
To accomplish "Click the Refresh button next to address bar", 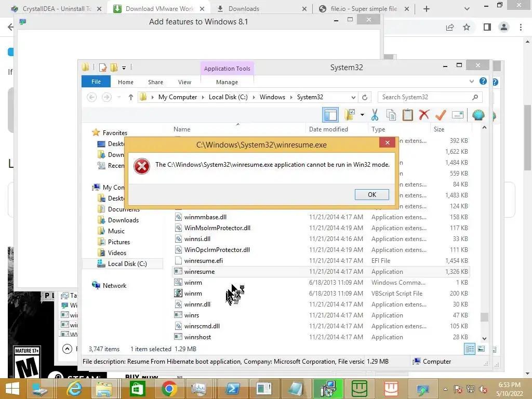I will (365, 97).
